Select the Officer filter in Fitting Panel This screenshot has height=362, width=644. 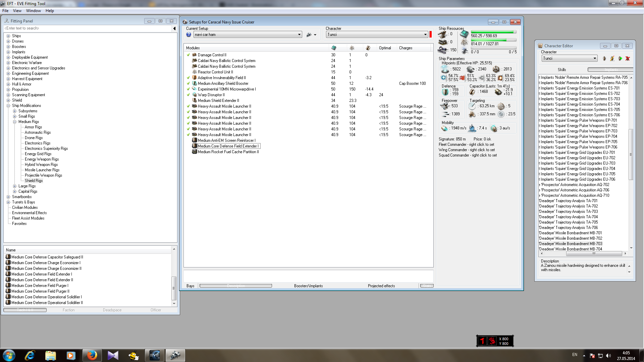pos(156,310)
